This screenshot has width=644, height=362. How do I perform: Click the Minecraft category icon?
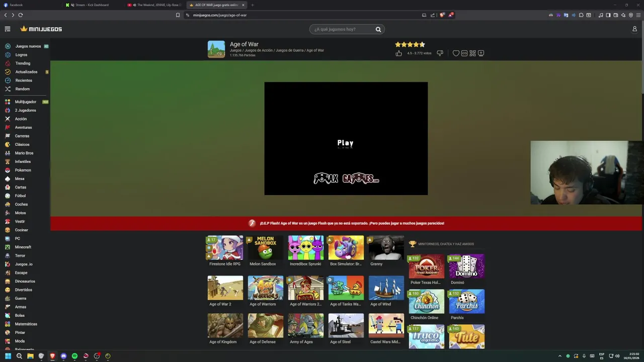pyautogui.click(x=8, y=247)
